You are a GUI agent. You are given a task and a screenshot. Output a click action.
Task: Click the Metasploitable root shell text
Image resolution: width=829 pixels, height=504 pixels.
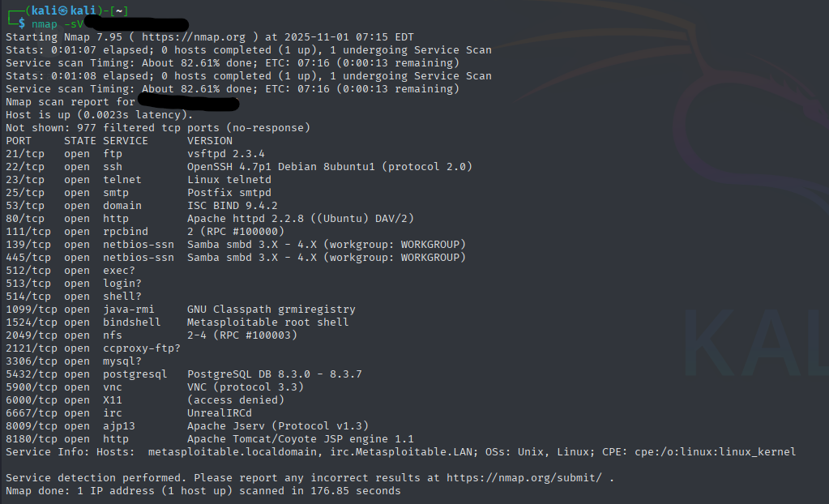click(268, 322)
